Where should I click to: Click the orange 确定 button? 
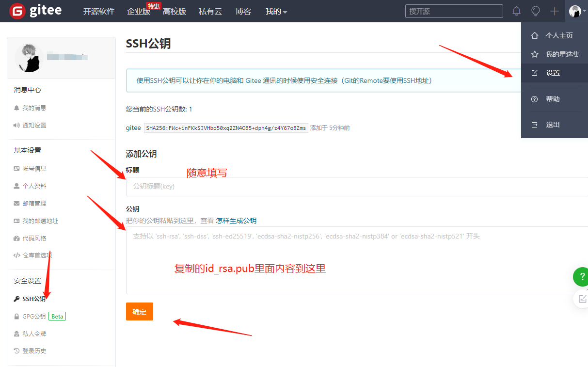pyautogui.click(x=140, y=312)
